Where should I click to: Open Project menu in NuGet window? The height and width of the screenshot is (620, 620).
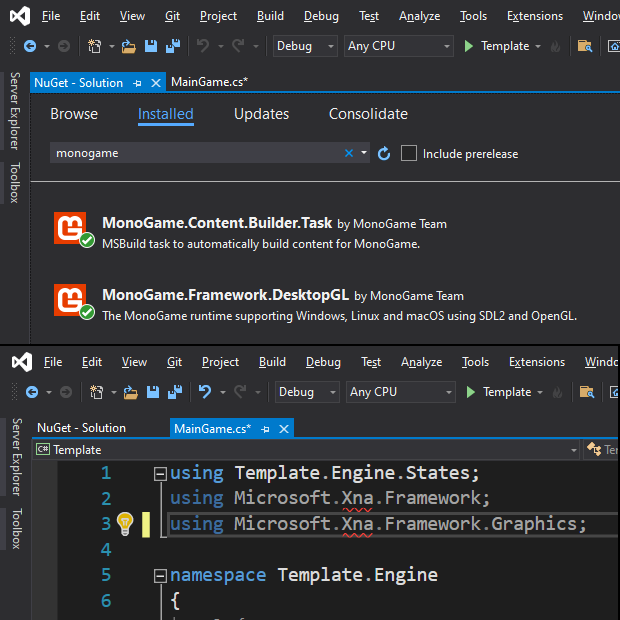pyautogui.click(x=218, y=16)
